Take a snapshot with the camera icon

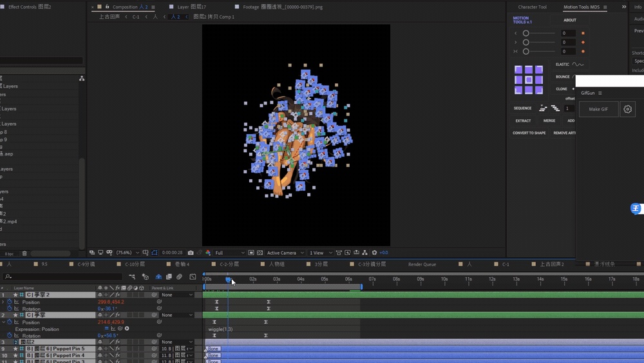pos(191,253)
